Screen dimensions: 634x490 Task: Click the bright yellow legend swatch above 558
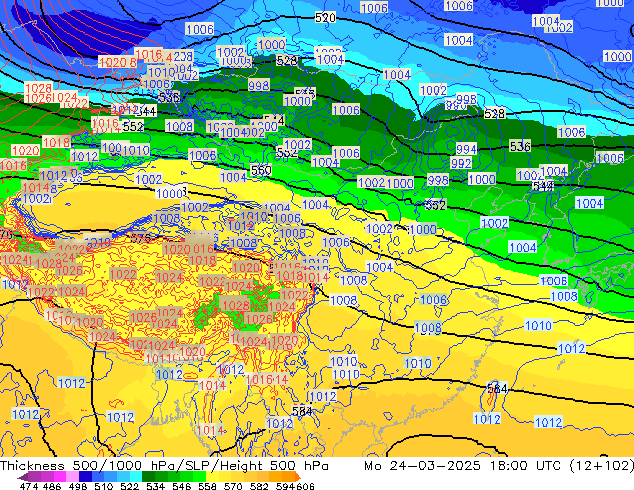[212, 477]
